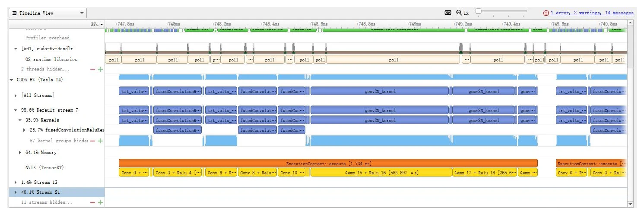This screenshot has width=644, height=215.
Task: Click the +748.6ms tick on the time ruler
Action: [x=317, y=24]
